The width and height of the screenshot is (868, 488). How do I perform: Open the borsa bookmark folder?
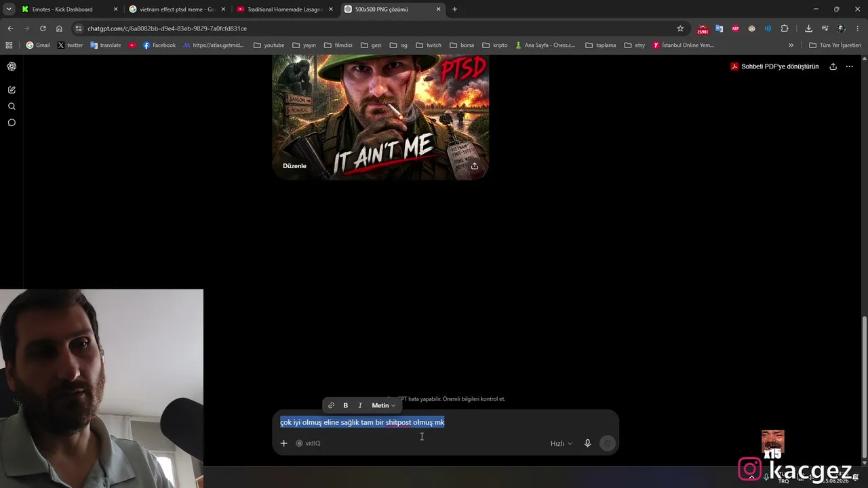click(462, 45)
